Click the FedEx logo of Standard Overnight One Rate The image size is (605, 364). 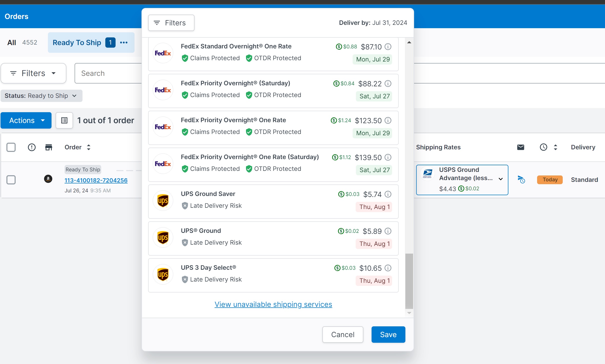pyautogui.click(x=163, y=53)
